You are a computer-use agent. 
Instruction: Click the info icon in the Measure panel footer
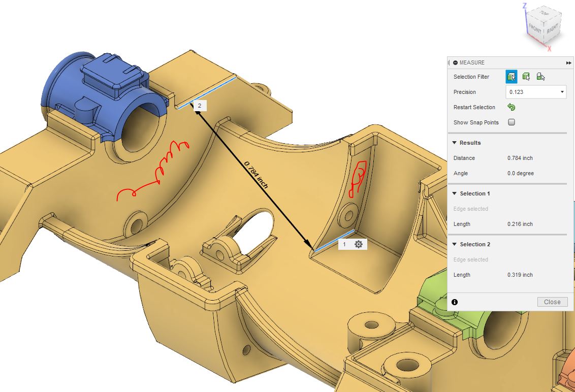click(455, 302)
